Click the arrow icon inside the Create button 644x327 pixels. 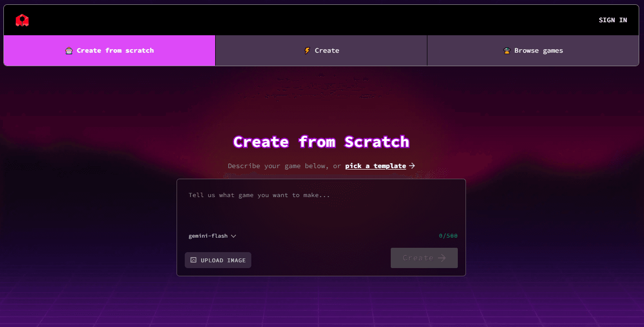(442, 257)
